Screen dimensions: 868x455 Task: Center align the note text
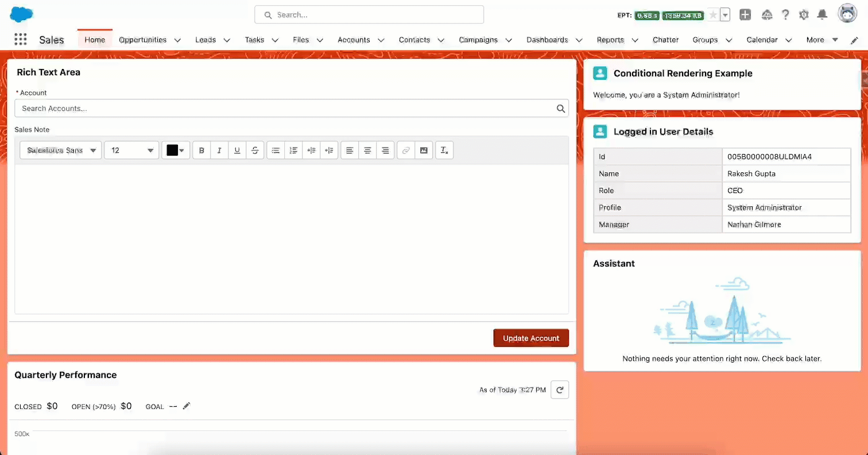(x=367, y=150)
